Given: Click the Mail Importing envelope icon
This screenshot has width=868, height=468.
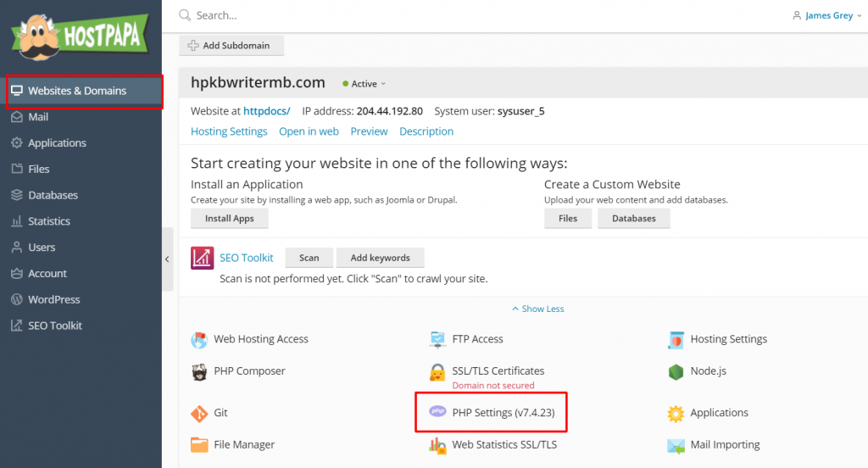Looking at the screenshot, I should (x=676, y=445).
